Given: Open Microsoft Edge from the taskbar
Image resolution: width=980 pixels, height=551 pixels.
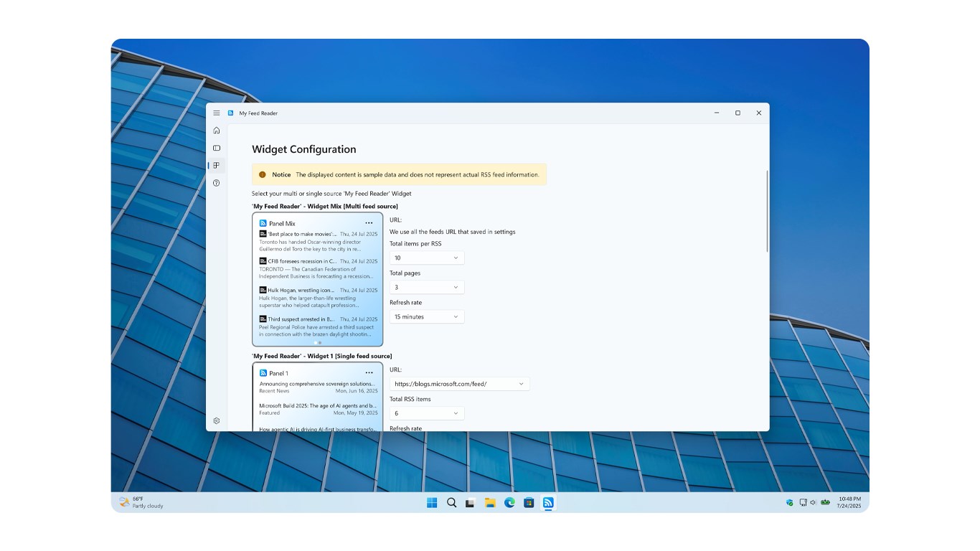Looking at the screenshot, I should (x=509, y=503).
